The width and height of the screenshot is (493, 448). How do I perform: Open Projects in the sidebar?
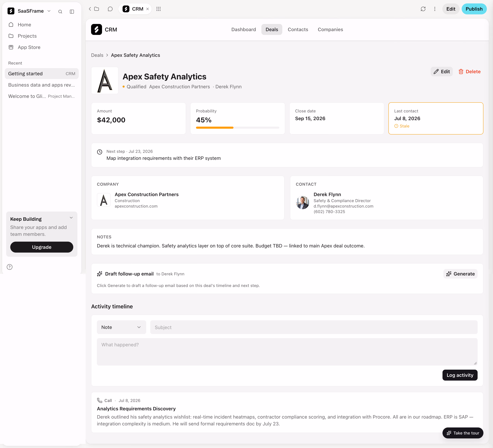pyautogui.click(x=42, y=36)
